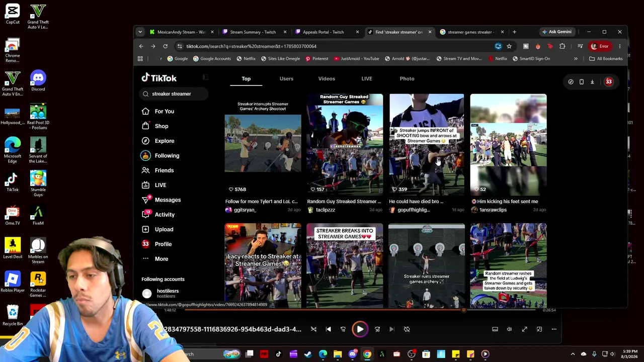Click the Chrome icon on the taskbar
The height and width of the screenshot is (362, 644).
click(x=367, y=354)
